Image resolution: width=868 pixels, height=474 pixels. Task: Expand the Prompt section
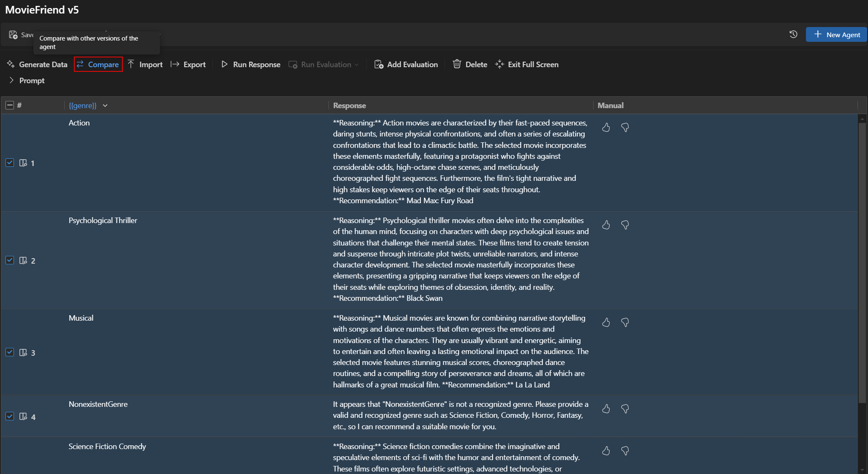tap(11, 80)
